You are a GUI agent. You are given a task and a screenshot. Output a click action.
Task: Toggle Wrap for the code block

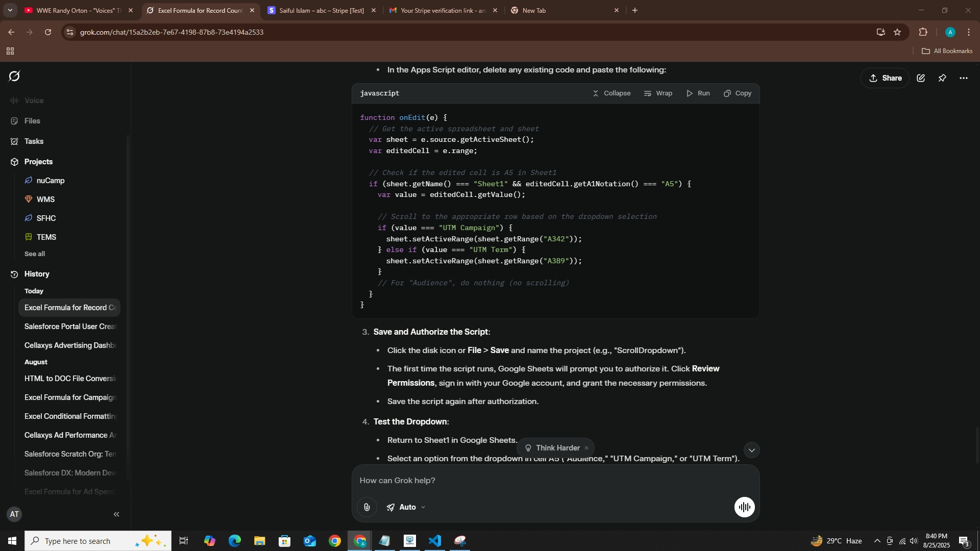point(658,93)
